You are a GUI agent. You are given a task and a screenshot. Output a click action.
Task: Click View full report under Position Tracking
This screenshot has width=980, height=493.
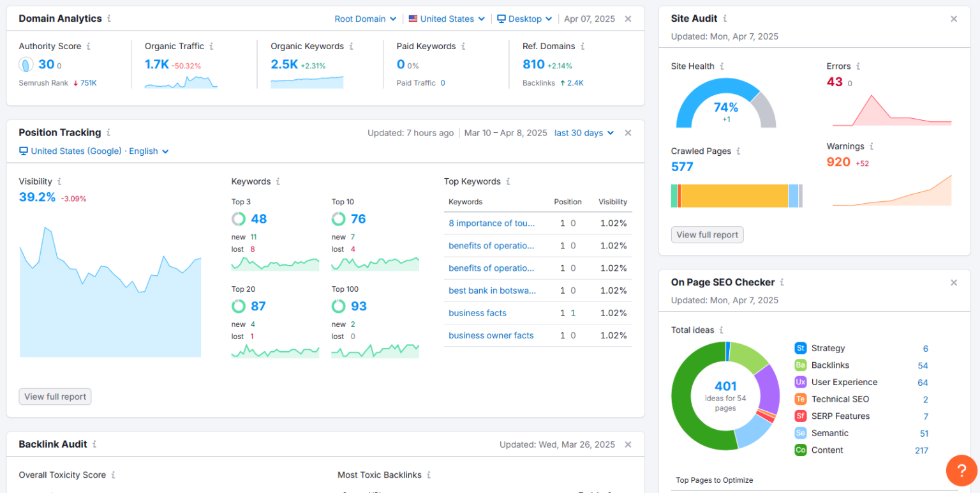55,396
